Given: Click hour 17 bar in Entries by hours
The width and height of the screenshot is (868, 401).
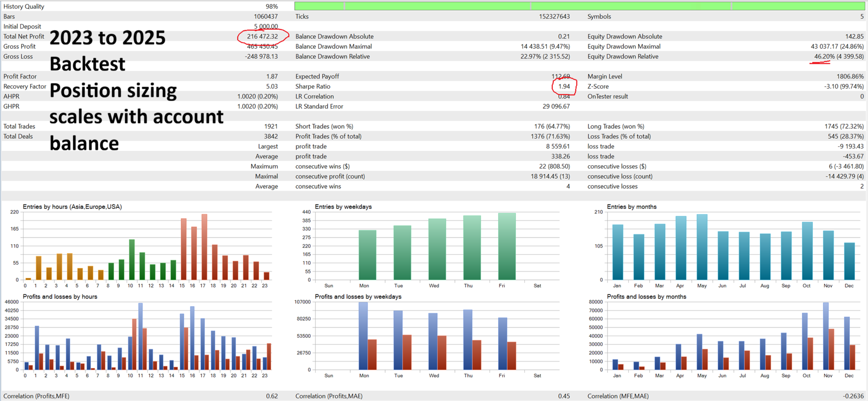Looking at the screenshot, I should [204, 247].
